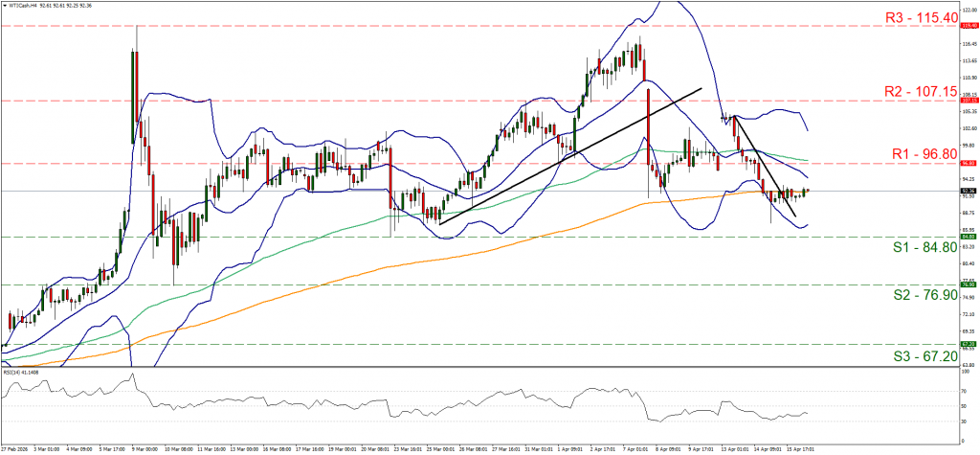Screen dimensions: 980x455
Task: Click the chart menu arrow beside WTICash,H4
Action: (x=4, y=4)
